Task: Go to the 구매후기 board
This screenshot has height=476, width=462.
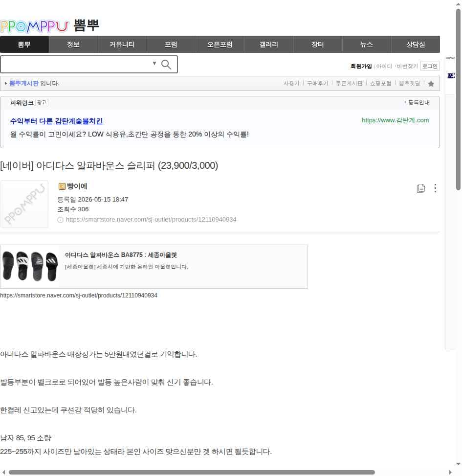Action: coord(318,83)
